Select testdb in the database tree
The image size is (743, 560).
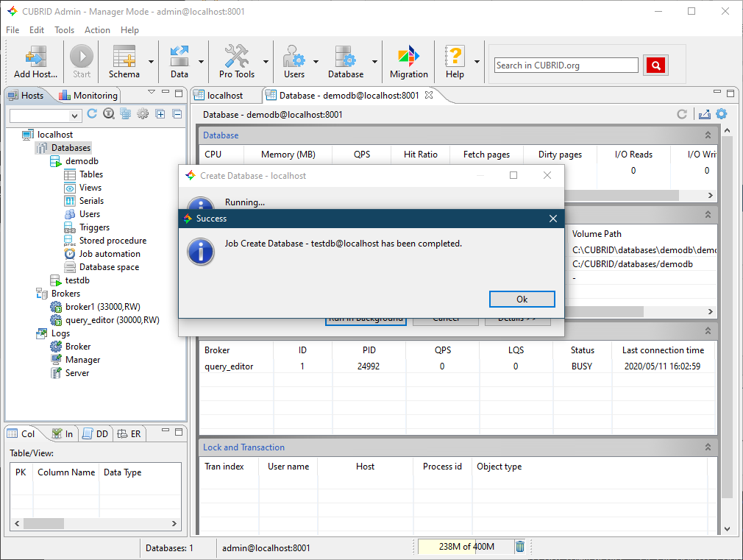pos(77,280)
